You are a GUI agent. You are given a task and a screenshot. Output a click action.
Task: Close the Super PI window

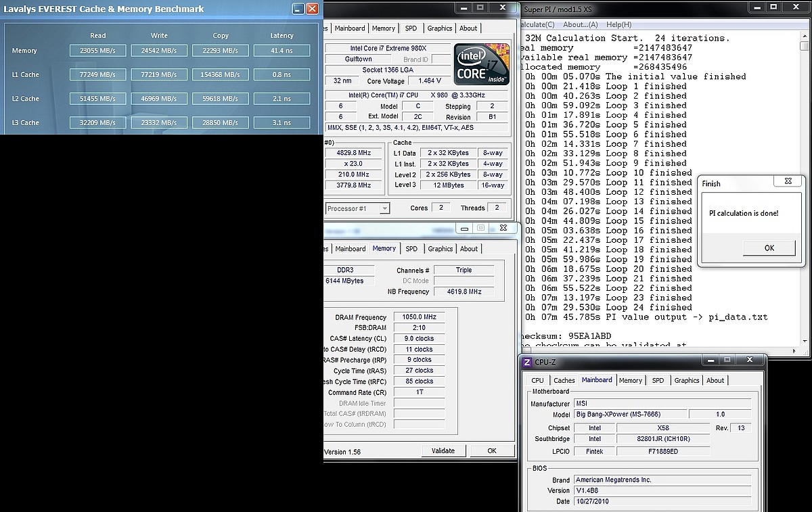click(x=797, y=7)
